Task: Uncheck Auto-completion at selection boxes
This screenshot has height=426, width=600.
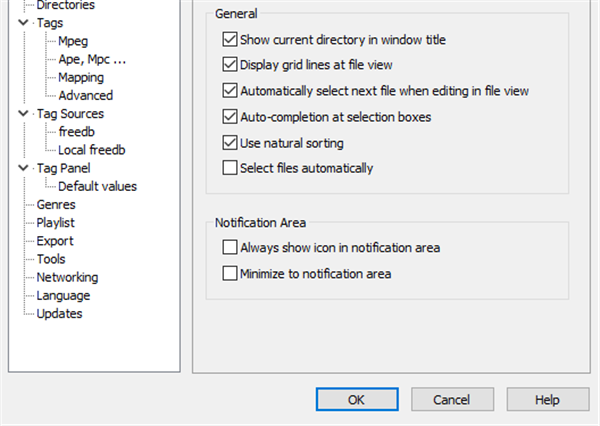Action: coord(231,117)
